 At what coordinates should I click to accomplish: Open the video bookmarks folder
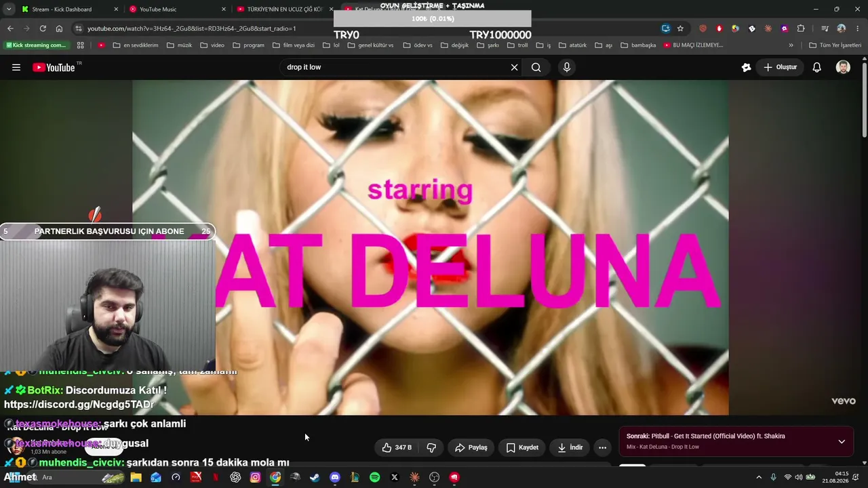tap(212, 45)
